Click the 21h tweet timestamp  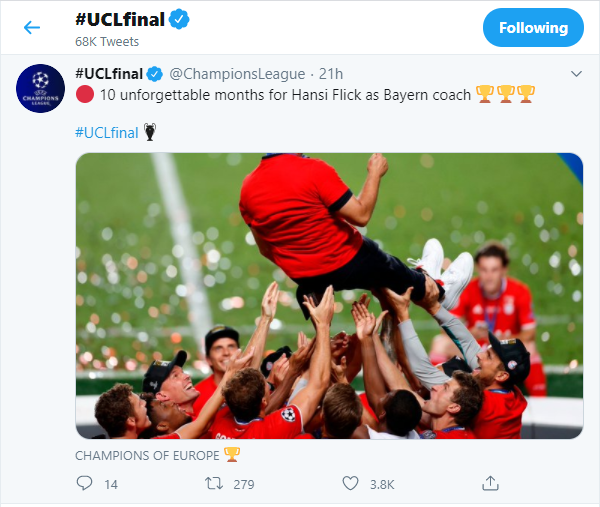point(330,74)
